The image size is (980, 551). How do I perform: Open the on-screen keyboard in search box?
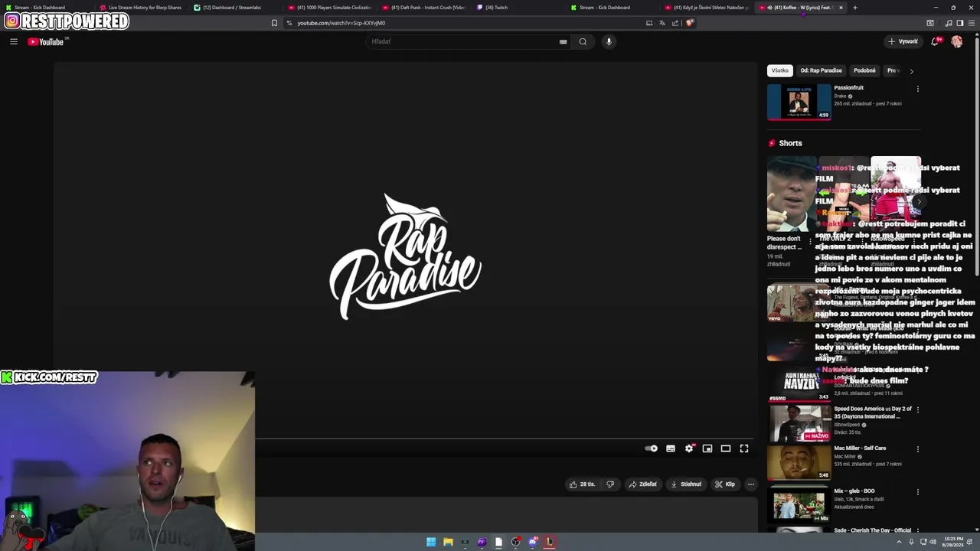563,41
